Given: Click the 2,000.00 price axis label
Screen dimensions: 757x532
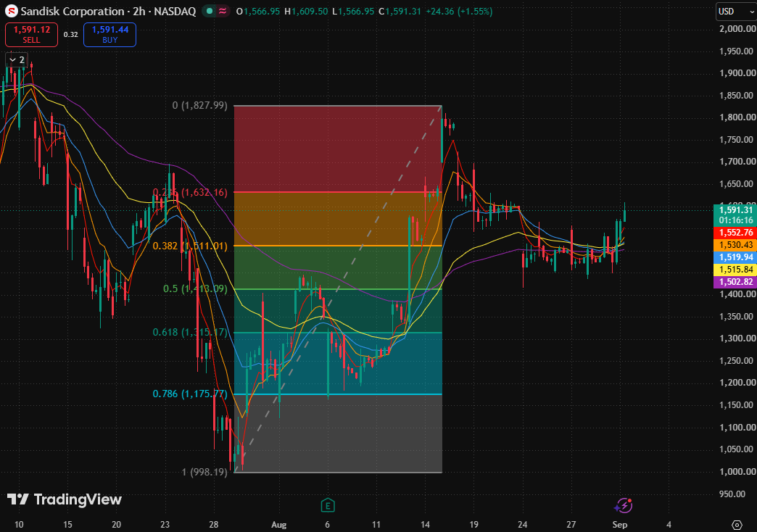Looking at the screenshot, I should tap(737, 29).
